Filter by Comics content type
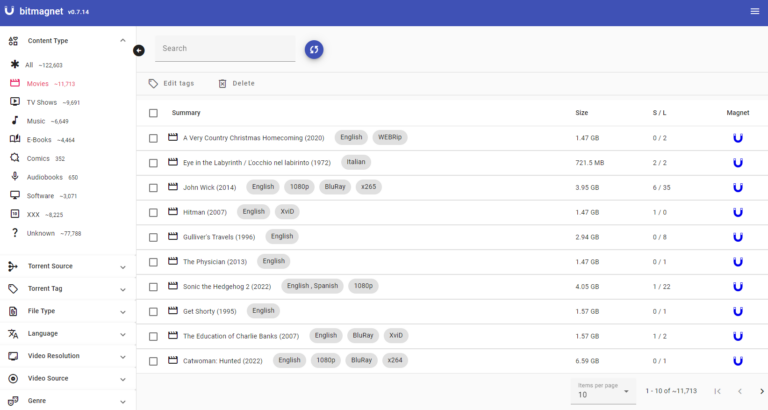This screenshot has height=410, width=768. (x=37, y=158)
